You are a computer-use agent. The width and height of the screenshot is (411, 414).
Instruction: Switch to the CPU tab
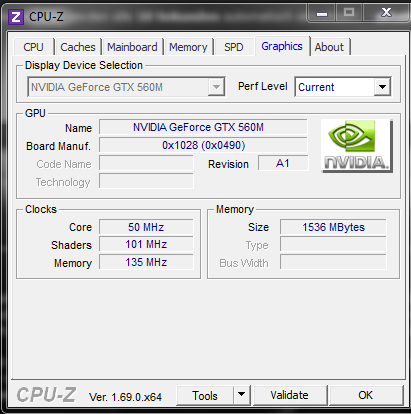coord(33,47)
